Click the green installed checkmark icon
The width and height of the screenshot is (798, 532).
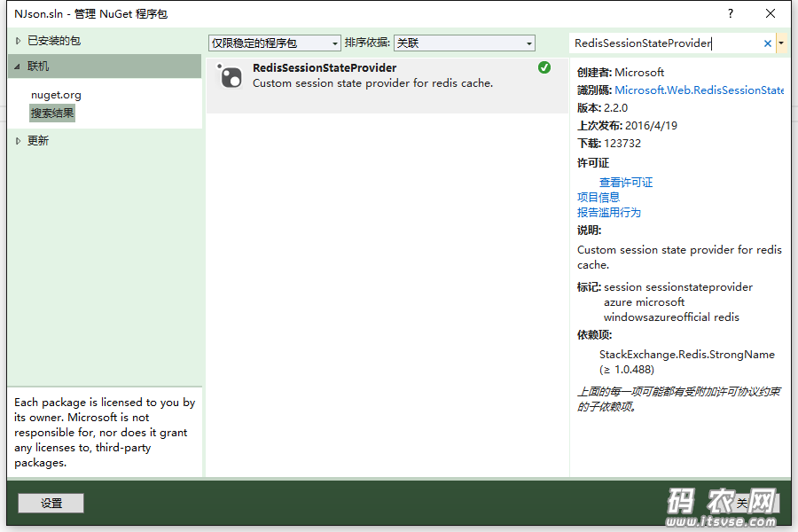click(544, 67)
